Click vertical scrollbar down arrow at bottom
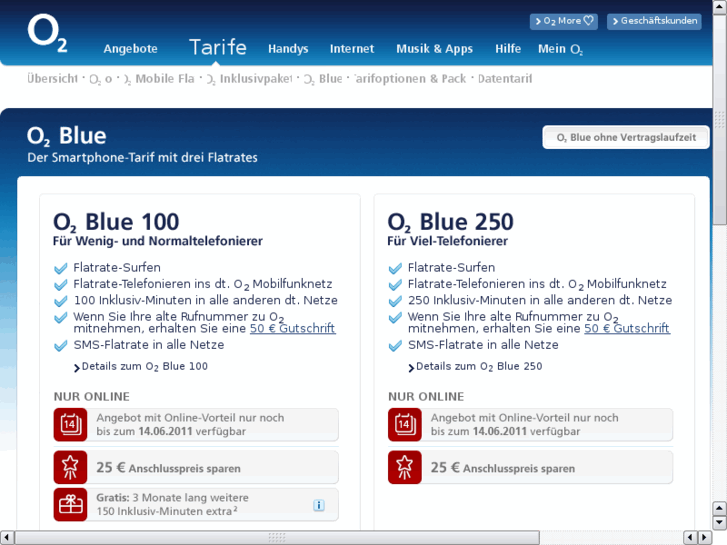This screenshot has width=727, height=545. (x=720, y=523)
